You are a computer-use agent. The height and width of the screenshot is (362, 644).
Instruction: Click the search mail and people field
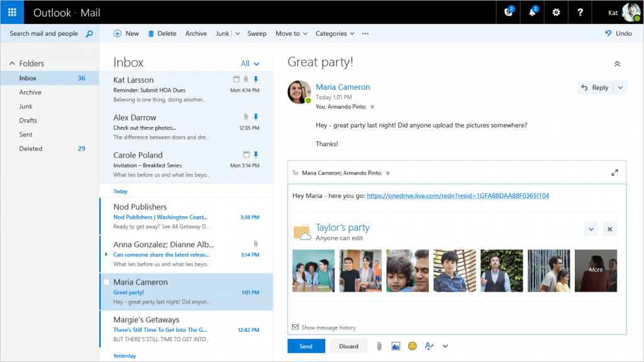pyautogui.click(x=44, y=33)
